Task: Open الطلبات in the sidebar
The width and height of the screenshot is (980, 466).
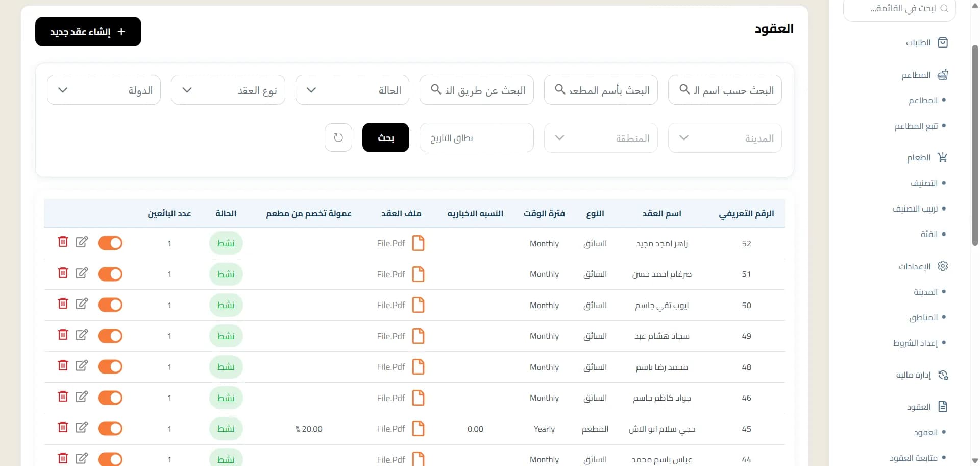Action: coord(918,42)
